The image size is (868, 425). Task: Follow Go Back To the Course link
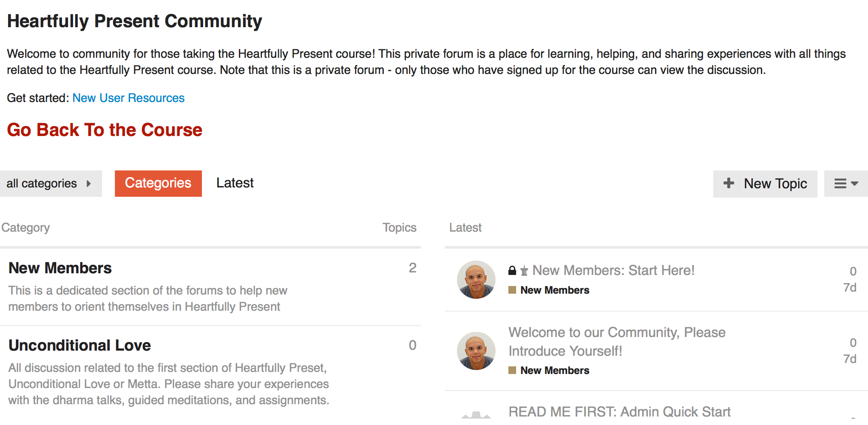(105, 130)
